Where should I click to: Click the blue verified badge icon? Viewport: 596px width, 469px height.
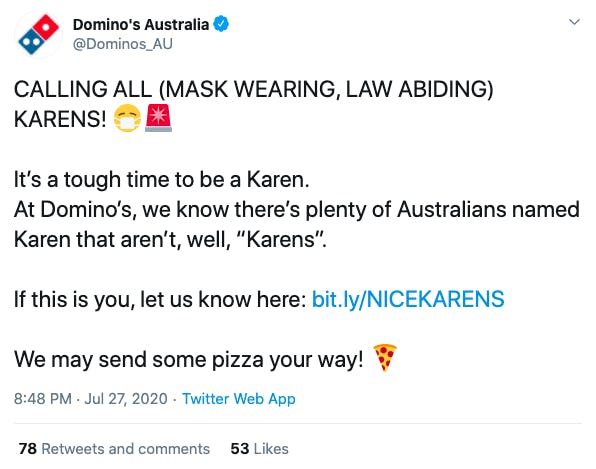point(221,24)
